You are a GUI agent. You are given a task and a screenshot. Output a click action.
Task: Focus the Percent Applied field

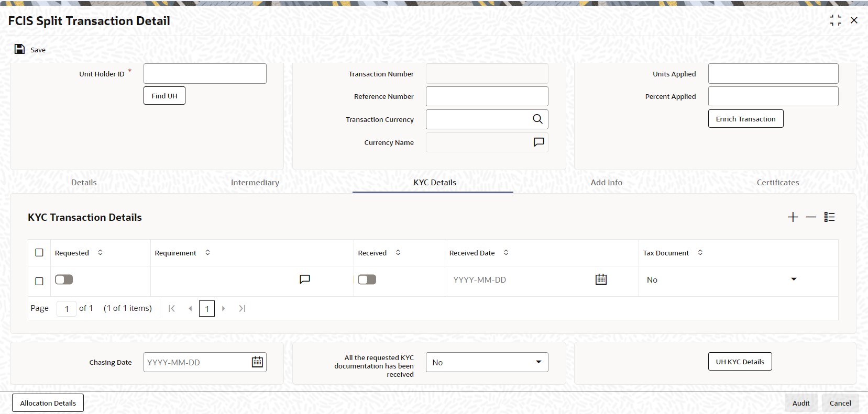(x=773, y=96)
